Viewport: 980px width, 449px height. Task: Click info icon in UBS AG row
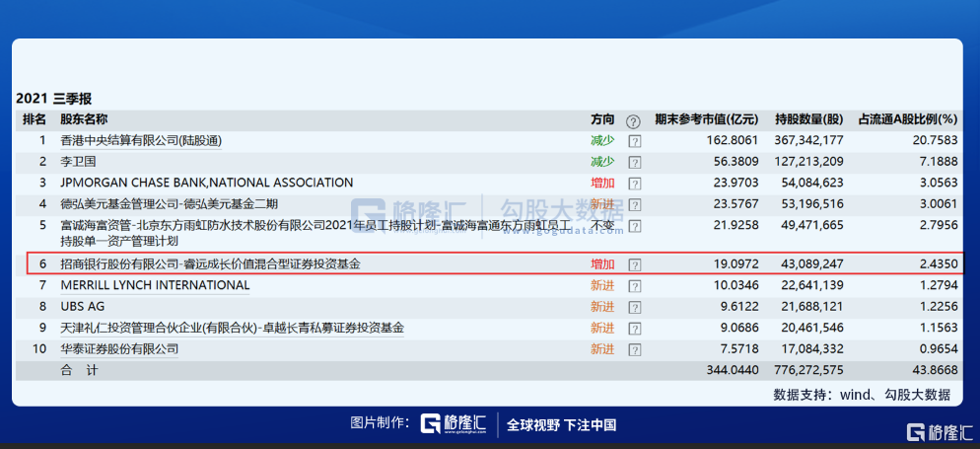pos(634,308)
